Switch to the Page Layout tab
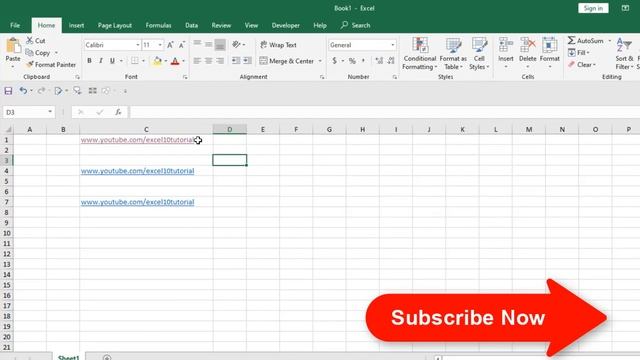The image size is (640, 360). 115,25
